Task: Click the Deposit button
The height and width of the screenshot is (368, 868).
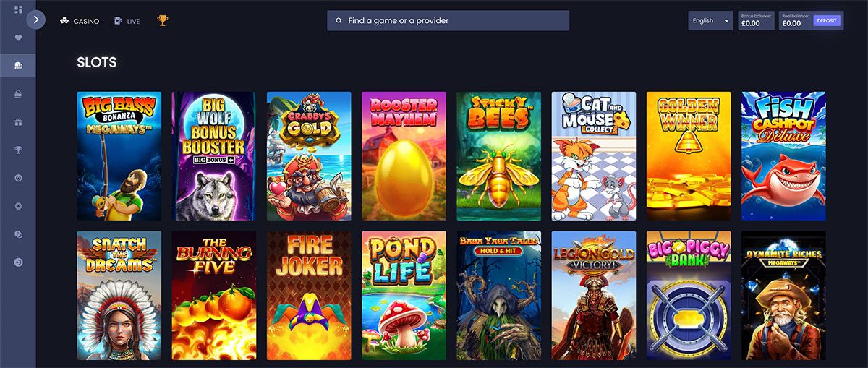Action: coord(826,21)
